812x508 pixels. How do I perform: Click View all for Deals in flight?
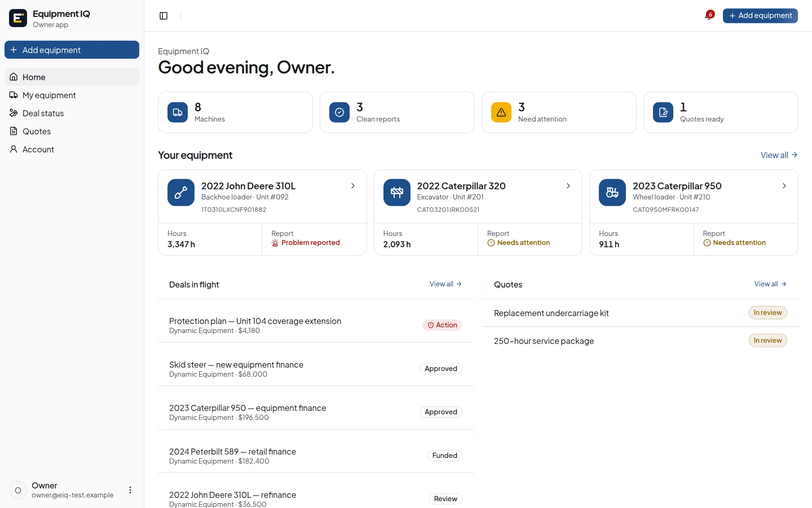(x=446, y=284)
